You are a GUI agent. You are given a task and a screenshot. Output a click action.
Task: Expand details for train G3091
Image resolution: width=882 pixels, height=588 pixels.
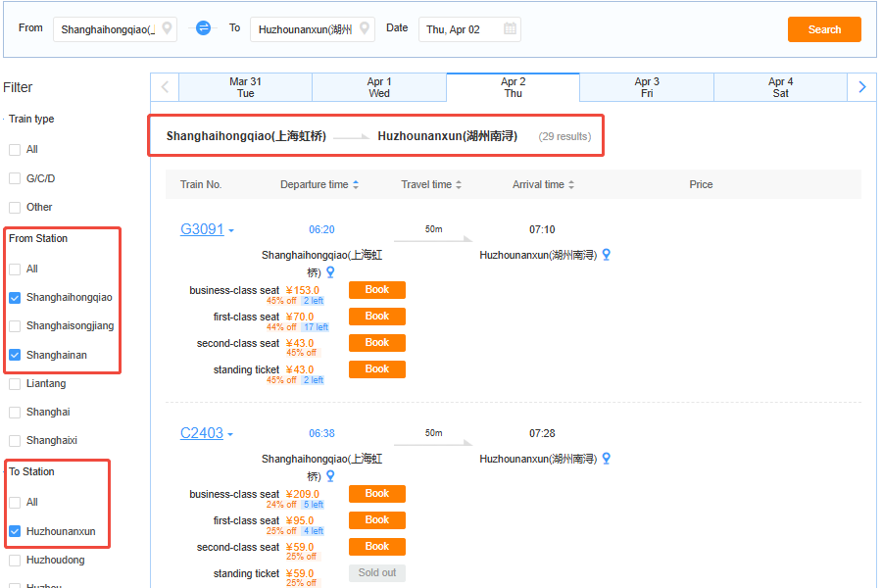pos(232,231)
